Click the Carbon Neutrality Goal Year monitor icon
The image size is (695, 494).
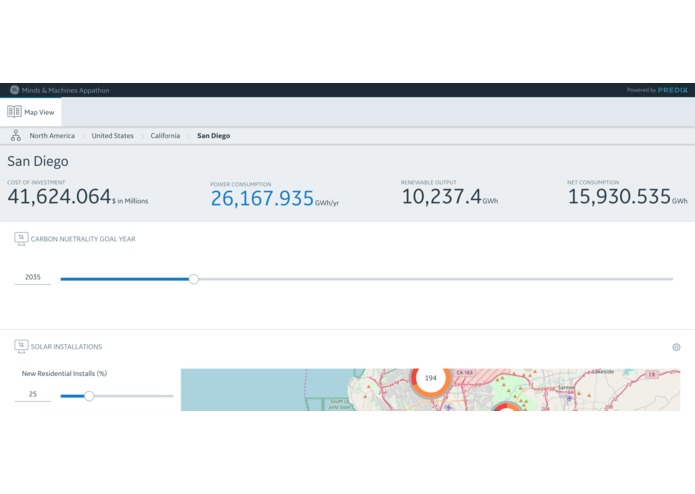pos(21,239)
